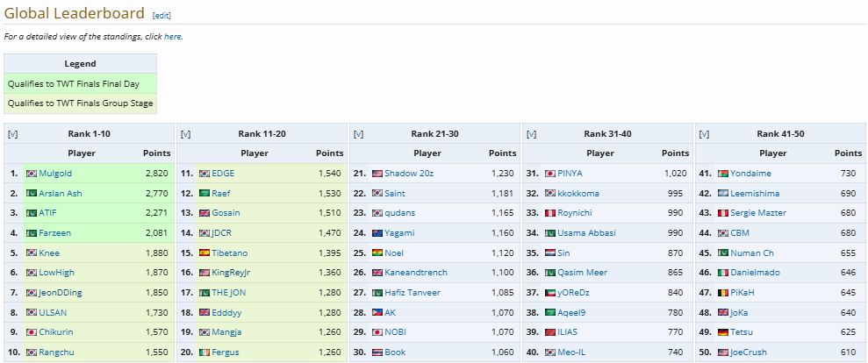Visit the JoKa player page

[739, 313]
